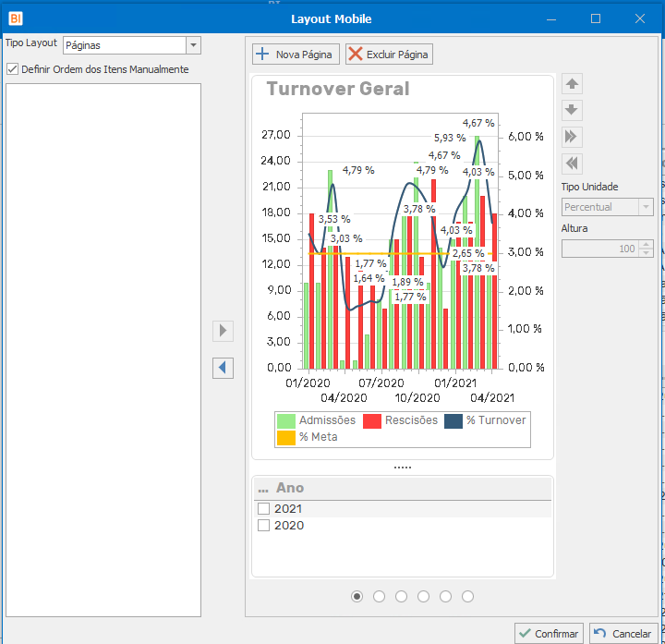Screen dimensions: 665x644
Task: Open the Tipo Layout dropdown
Action: (193, 45)
